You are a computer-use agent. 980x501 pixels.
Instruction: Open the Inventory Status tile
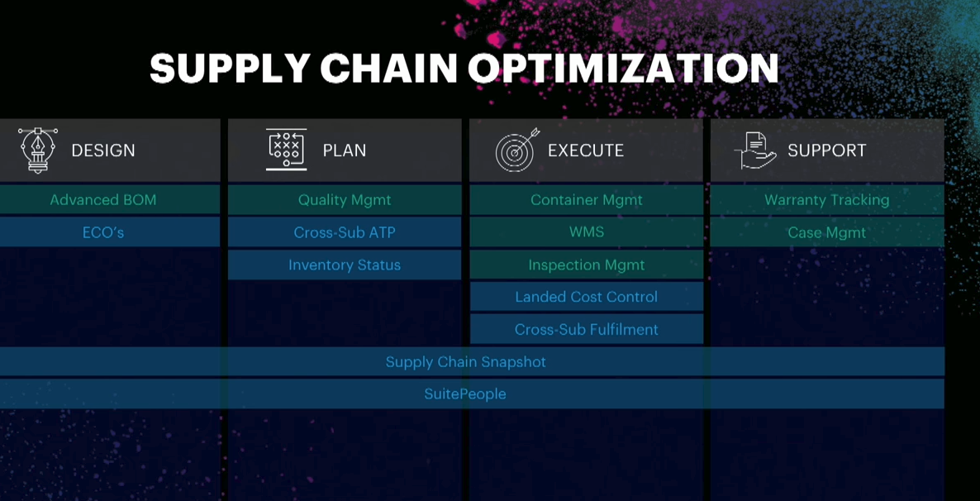click(345, 265)
